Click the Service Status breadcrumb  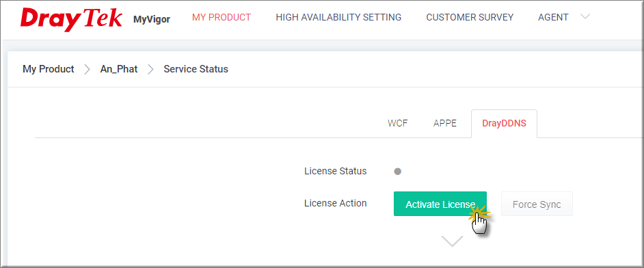(196, 69)
